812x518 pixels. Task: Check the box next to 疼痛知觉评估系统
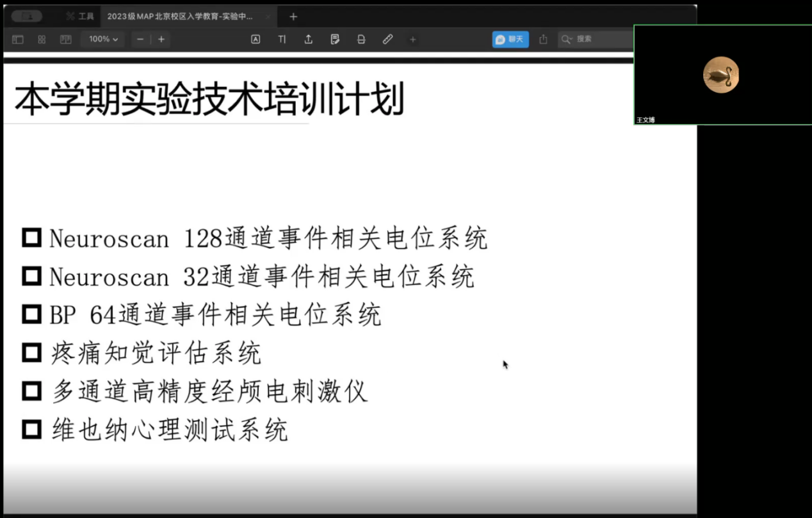tap(31, 352)
